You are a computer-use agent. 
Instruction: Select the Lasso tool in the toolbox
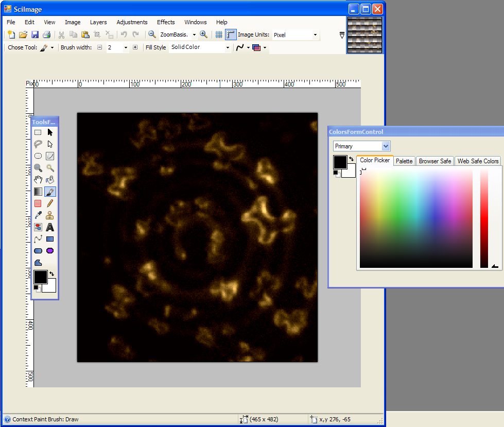(x=38, y=144)
